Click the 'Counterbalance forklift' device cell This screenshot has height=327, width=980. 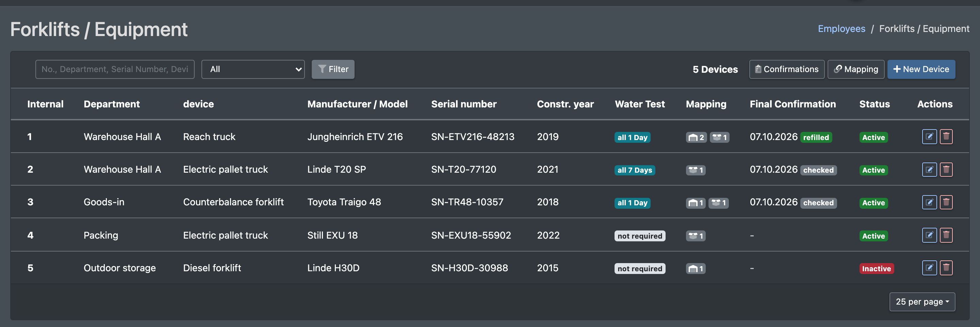click(233, 202)
